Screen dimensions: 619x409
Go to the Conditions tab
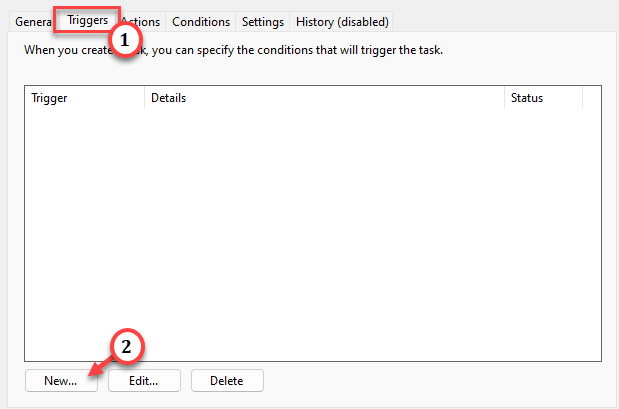click(201, 22)
